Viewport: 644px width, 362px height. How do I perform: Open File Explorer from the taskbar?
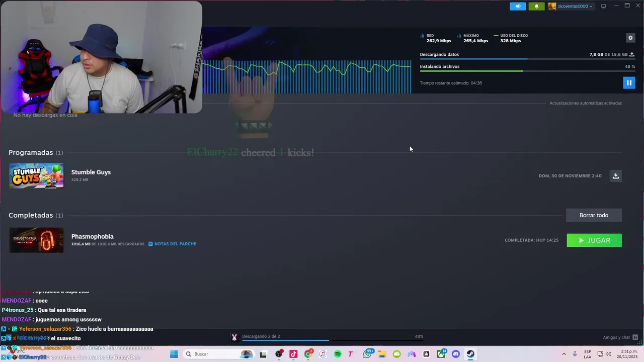pyautogui.click(x=382, y=354)
